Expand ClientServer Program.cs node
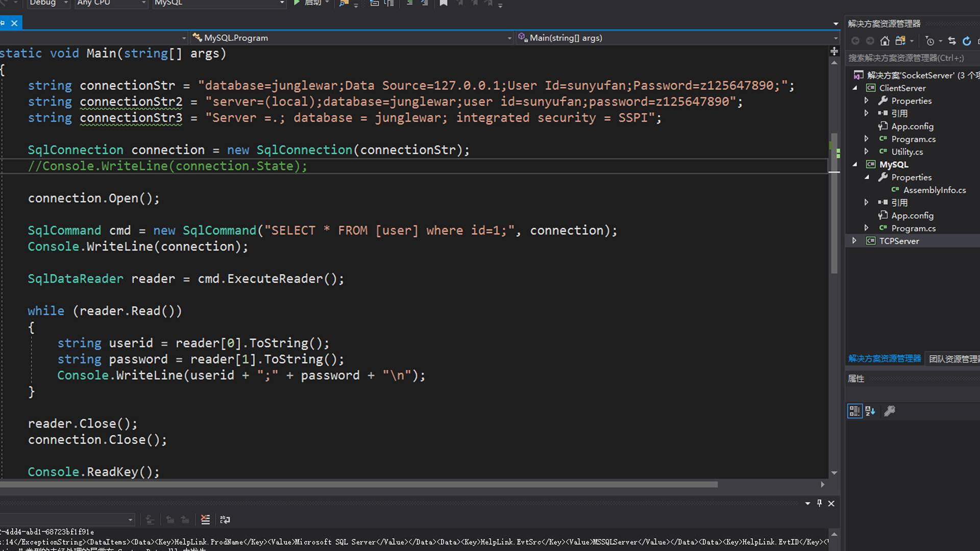The image size is (980, 551). click(866, 139)
